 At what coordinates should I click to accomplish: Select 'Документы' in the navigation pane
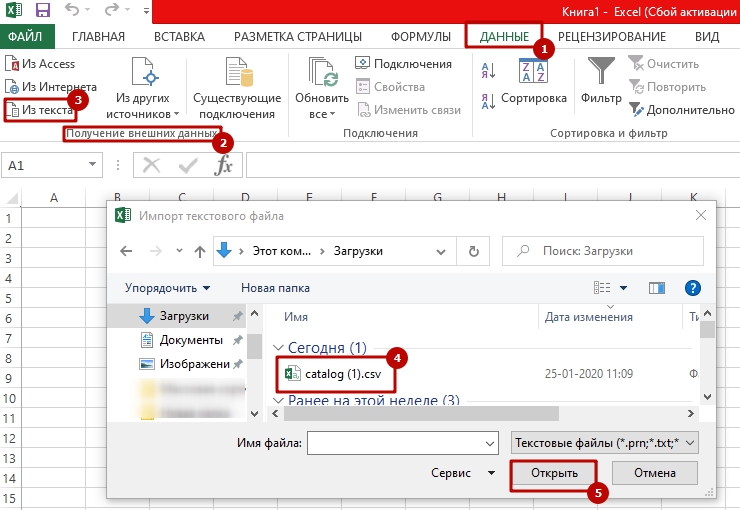point(184,340)
